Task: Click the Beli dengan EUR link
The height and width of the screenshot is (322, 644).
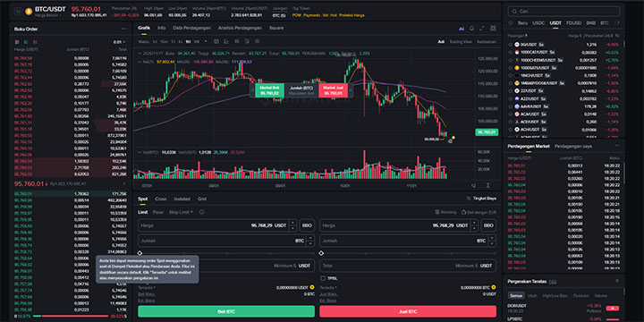Action: [x=479, y=212]
